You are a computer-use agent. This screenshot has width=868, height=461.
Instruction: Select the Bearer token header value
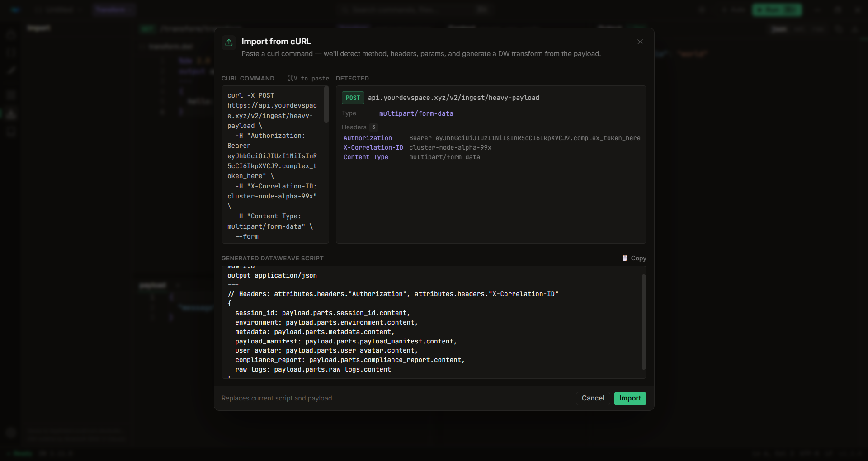(525, 138)
